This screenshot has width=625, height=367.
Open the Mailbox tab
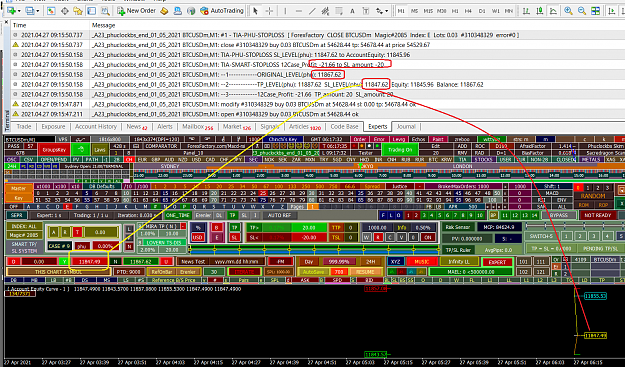coord(197,126)
